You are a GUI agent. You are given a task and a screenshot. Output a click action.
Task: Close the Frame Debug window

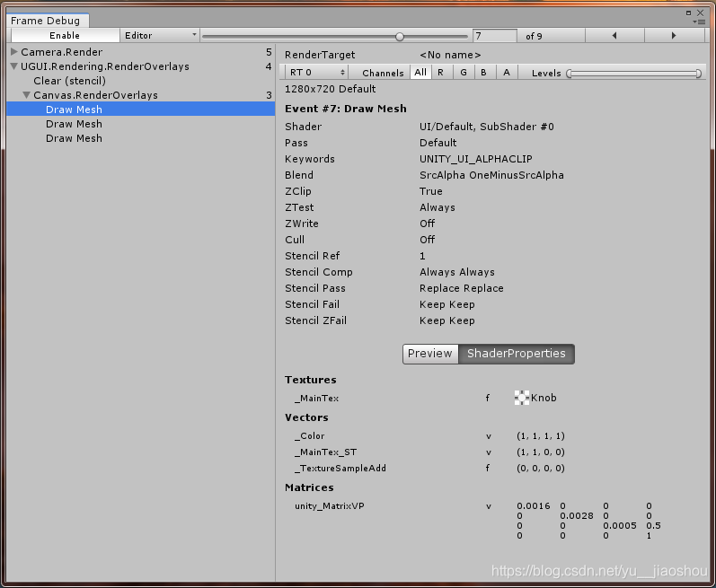[x=700, y=13]
